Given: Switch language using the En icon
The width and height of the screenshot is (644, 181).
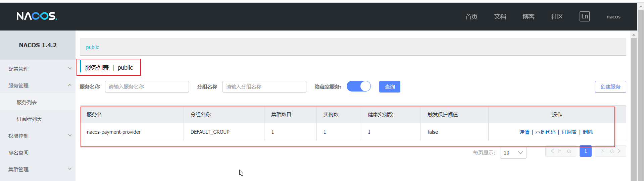Looking at the screenshot, I should (x=584, y=16).
